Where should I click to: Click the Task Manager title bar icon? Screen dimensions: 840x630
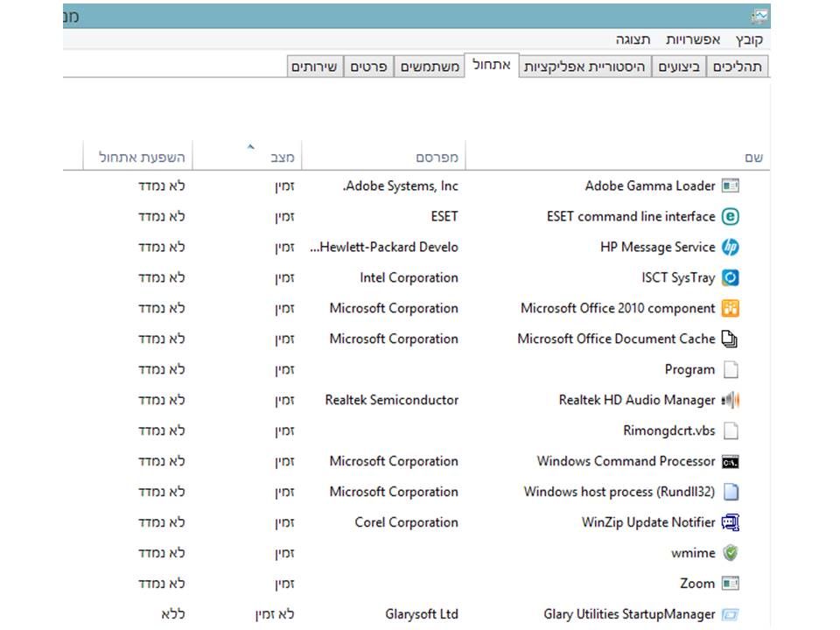tap(759, 17)
